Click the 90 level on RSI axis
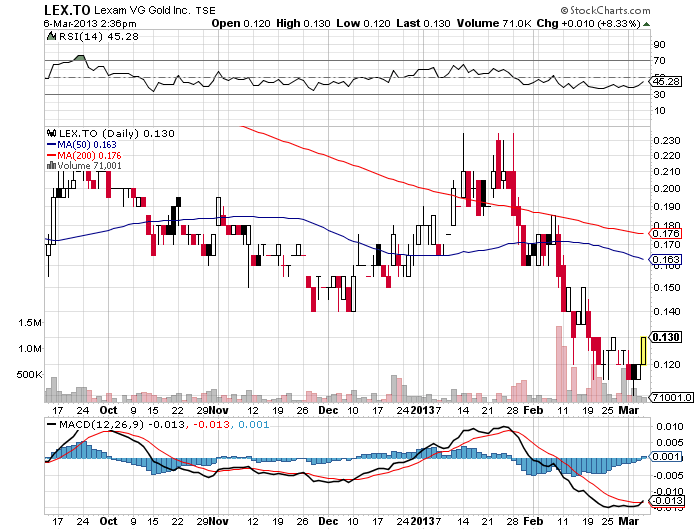700x530 pixels. pyautogui.click(x=659, y=44)
